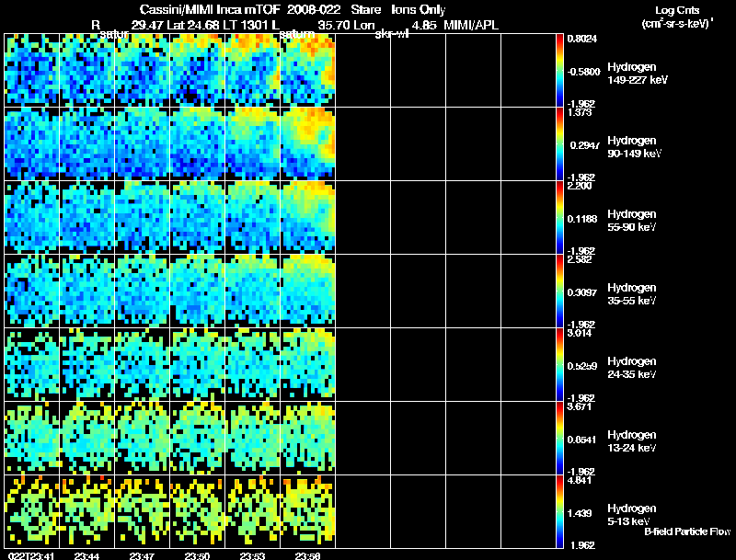Select the 149-227 keV image at 23:56
The width and height of the screenshot is (736, 560).
click(x=308, y=71)
